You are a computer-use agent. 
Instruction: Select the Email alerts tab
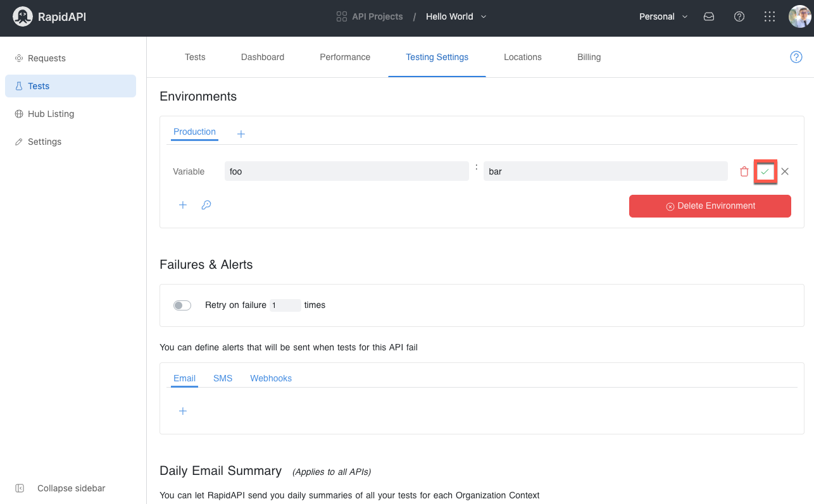click(x=185, y=378)
